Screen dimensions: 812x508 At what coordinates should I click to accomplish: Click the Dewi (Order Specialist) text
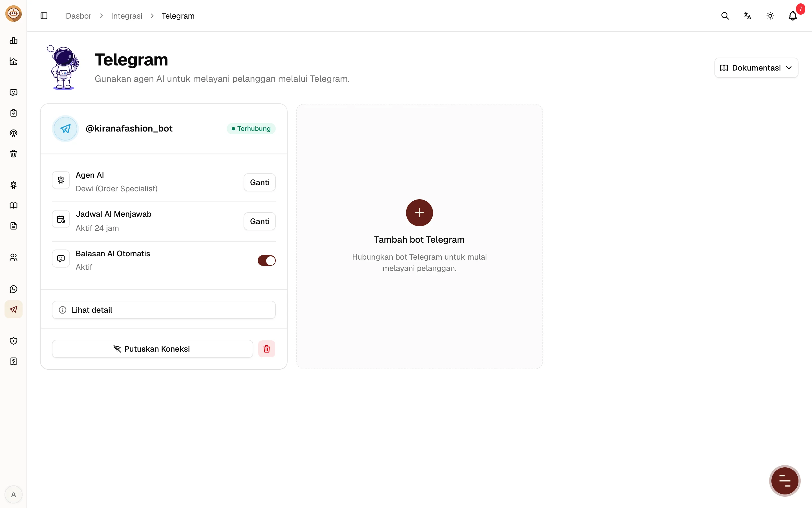coord(116,189)
